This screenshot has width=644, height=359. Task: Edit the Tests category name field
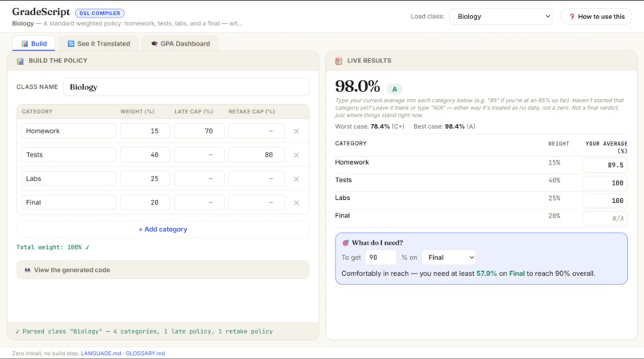69,154
